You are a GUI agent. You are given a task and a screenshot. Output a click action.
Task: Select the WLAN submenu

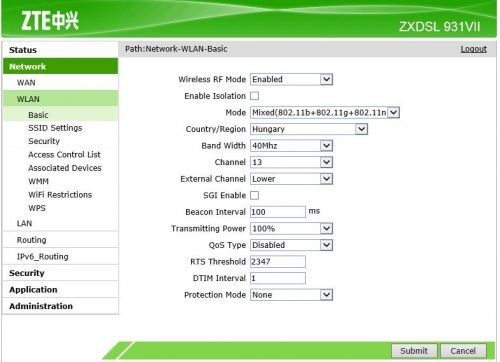point(60,99)
